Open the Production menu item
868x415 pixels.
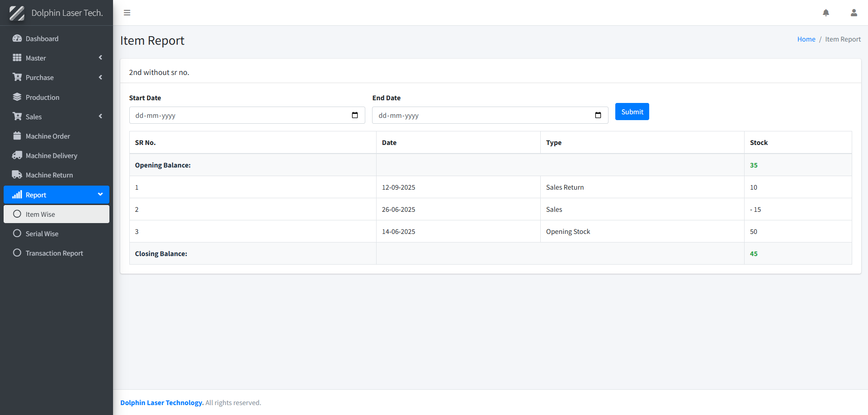42,98
